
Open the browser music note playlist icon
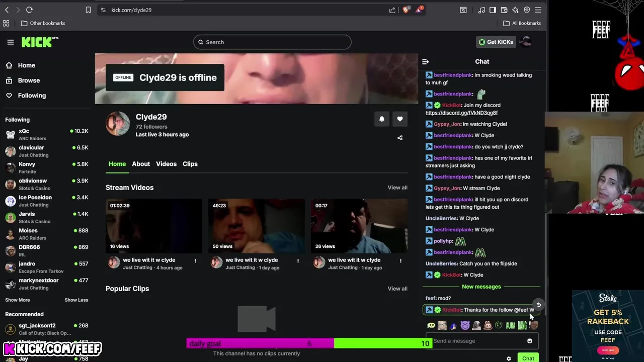click(481, 10)
